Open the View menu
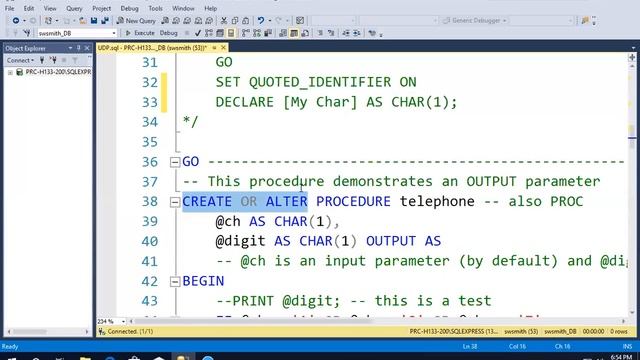Image resolution: width=640 pixels, height=360 pixels. tap(50, 8)
